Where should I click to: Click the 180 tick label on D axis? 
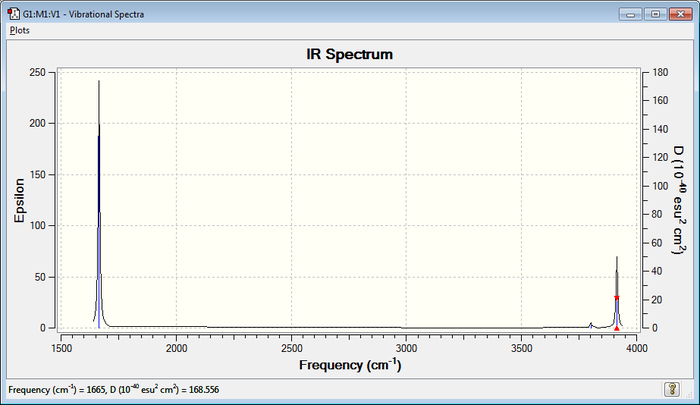[x=660, y=72]
